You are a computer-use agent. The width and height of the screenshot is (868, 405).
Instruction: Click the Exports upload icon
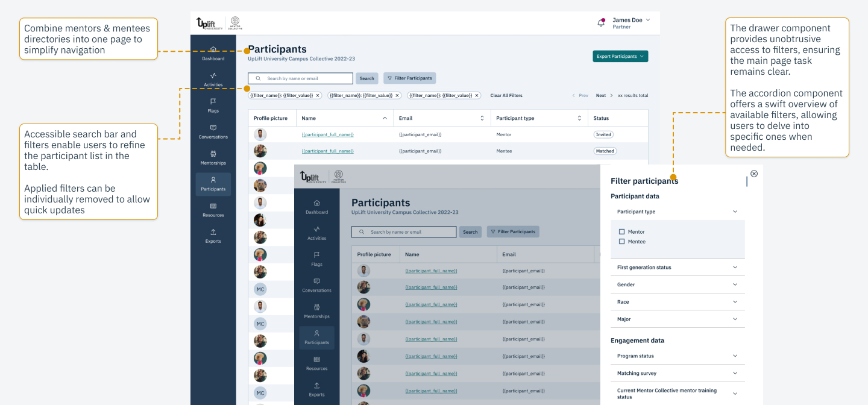213,233
